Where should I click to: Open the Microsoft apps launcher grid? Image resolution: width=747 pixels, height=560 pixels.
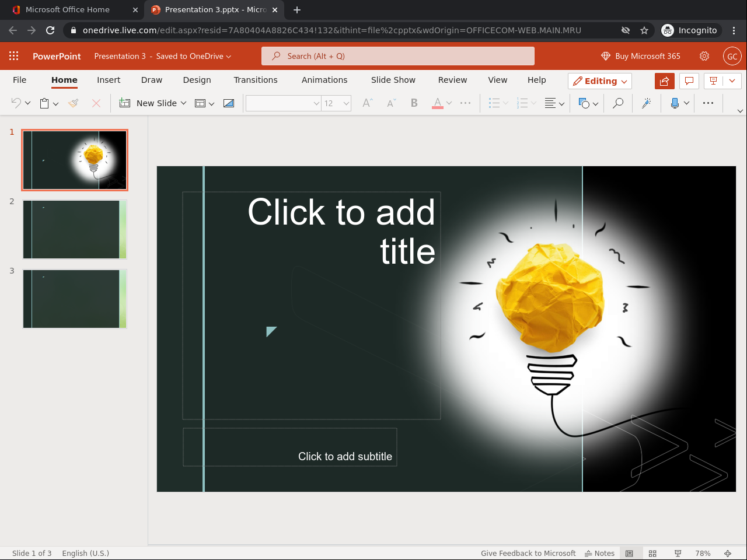pos(14,56)
